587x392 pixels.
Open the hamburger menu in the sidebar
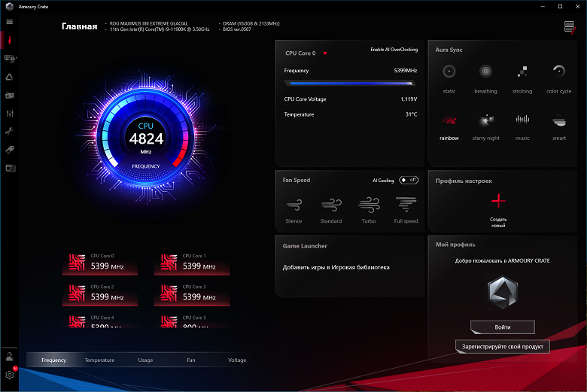9,22
